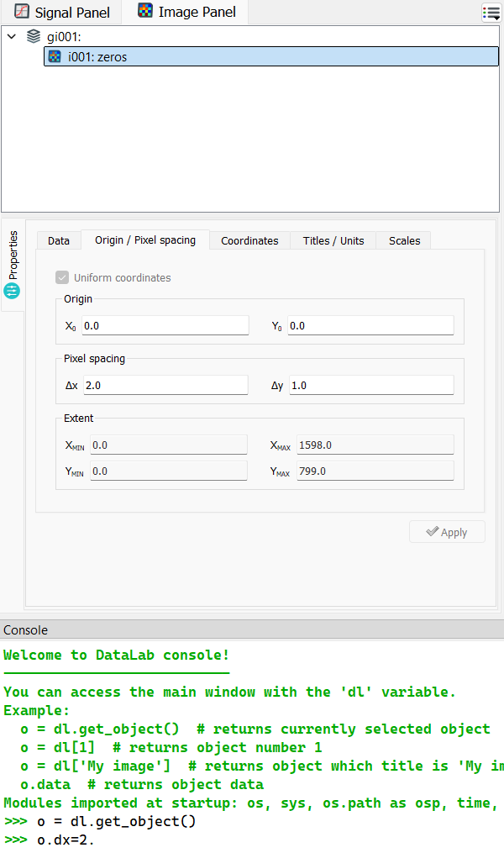Click the Signal Panel curve icon
This screenshot has height=853, width=504.
click(22, 12)
